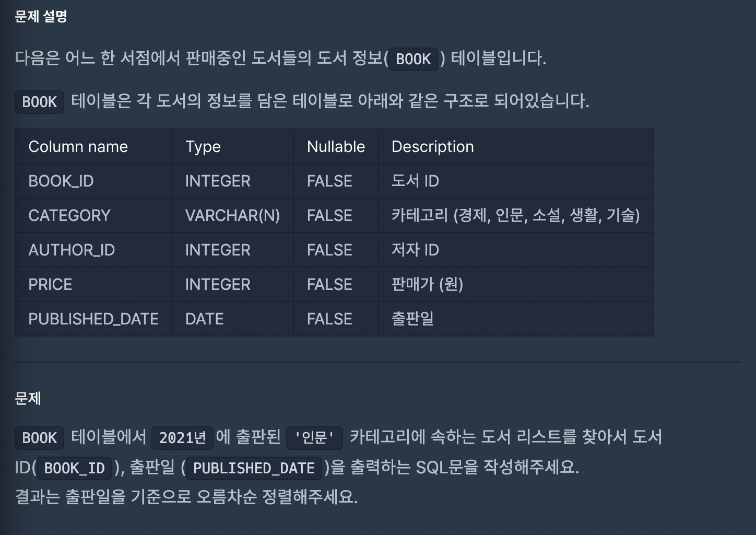Image resolution: width=756 pixels, height=535 pixels.
Task: Click the BOOK_ID code tag in problem text
Action: click(x=75, y=468)
